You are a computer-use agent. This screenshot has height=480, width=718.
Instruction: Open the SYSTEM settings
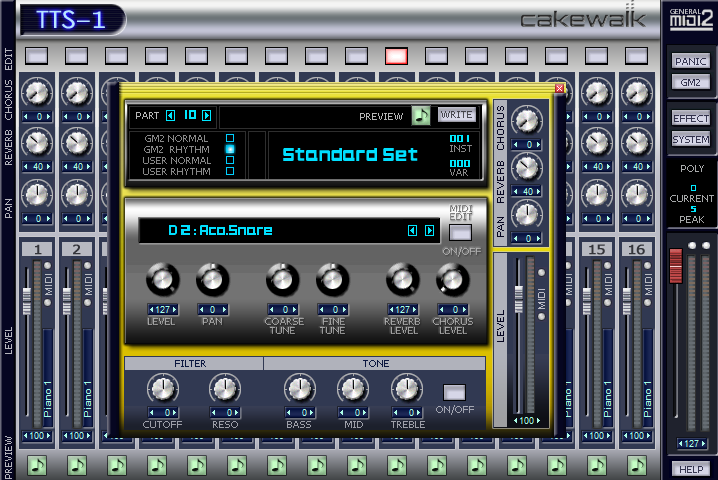coord(691,139)
